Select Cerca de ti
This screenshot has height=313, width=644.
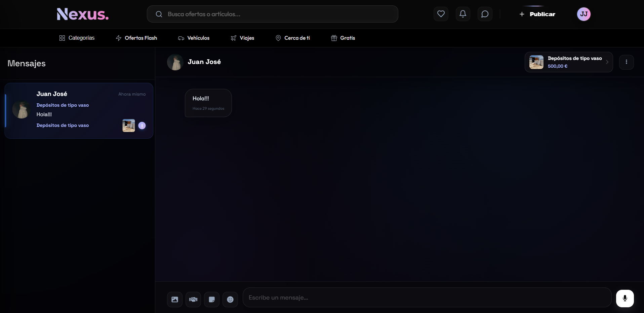tap(293, 38)
